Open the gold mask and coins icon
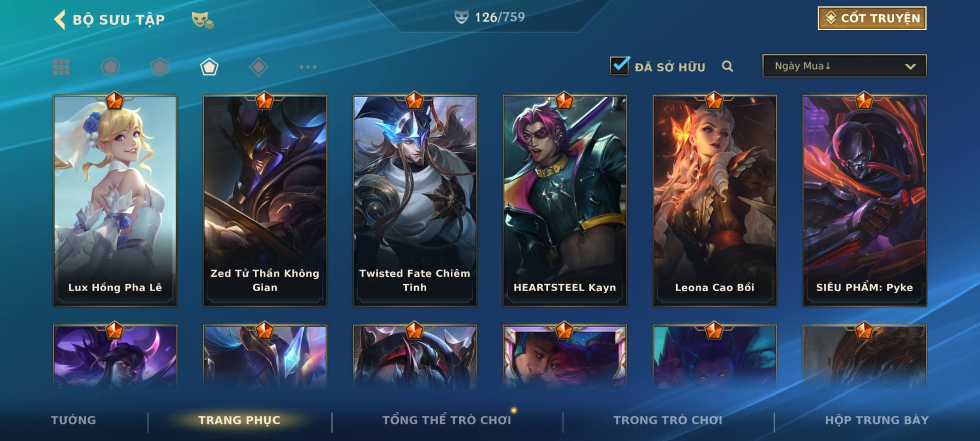 [x=203, y=20]
